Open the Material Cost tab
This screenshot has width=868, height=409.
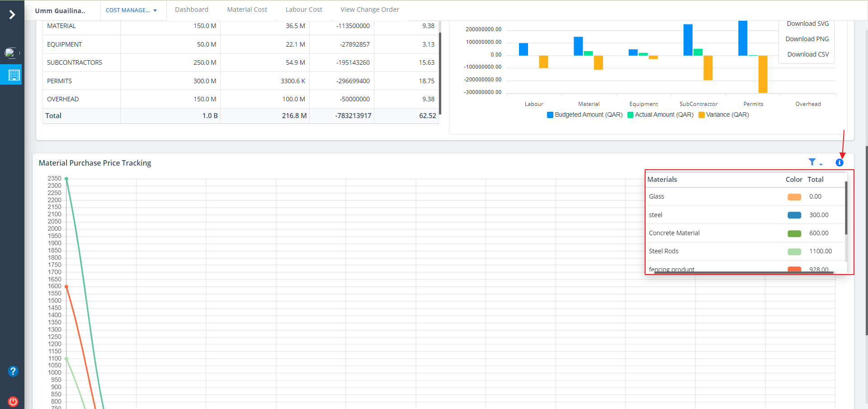coord(247,10)
